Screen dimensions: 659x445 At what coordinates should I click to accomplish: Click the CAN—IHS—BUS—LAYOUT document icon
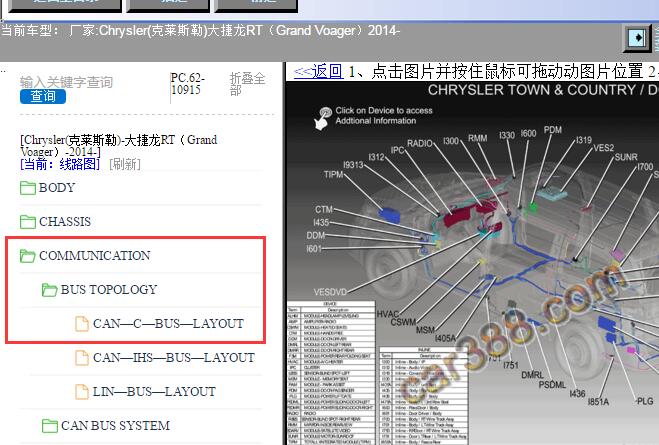[82, 358]
